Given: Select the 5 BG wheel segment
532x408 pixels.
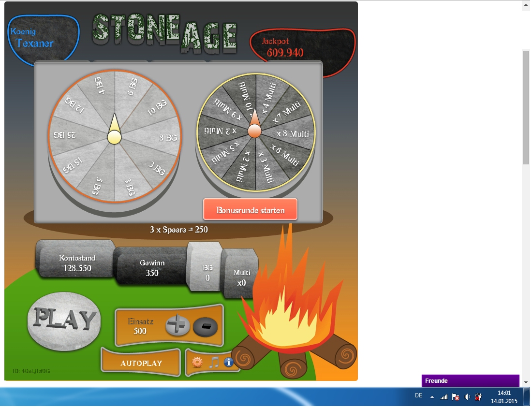Looking at the screenshot, I should (97, 186).
